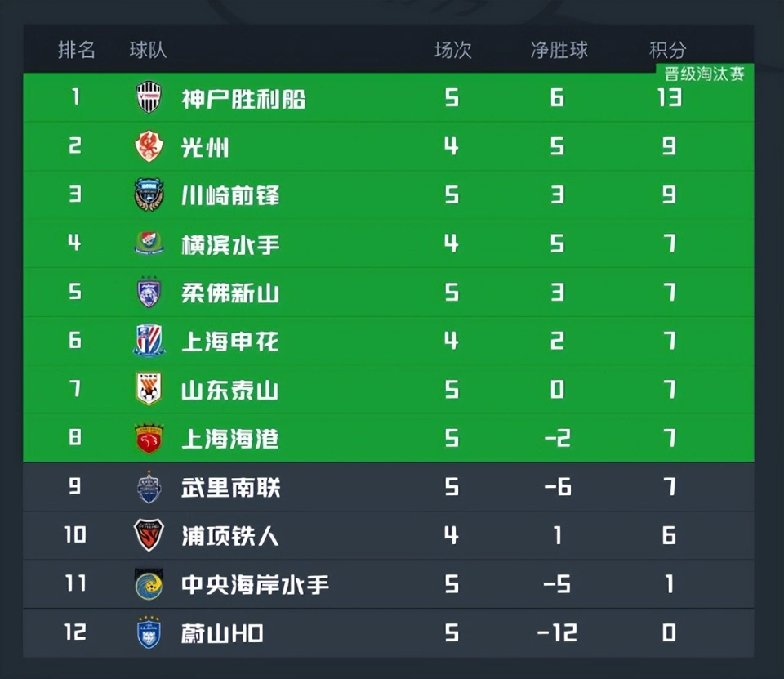Screen dimensions: 784x679
Task: Select the 山东泰山 orange crest
Action: click(149, 389)
